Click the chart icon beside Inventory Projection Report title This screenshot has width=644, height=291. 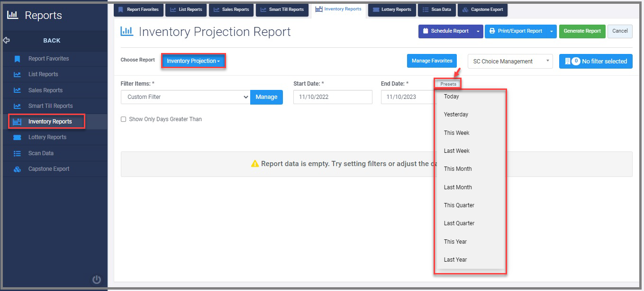pyautogui.click(x=127, y=31)
